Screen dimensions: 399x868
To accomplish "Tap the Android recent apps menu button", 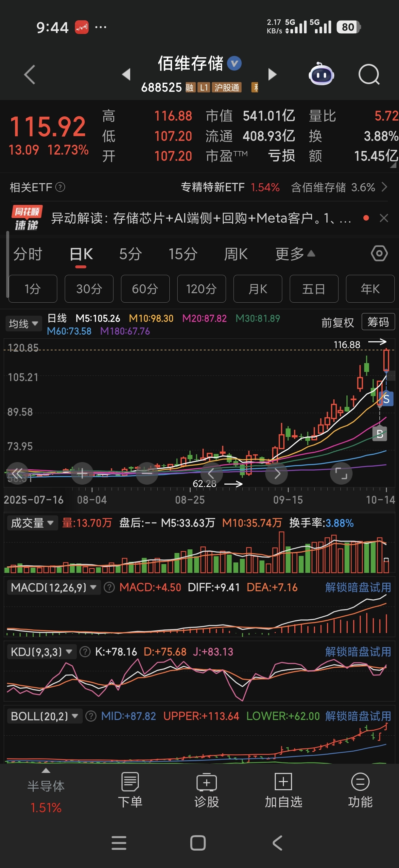I will click(119, 843).
